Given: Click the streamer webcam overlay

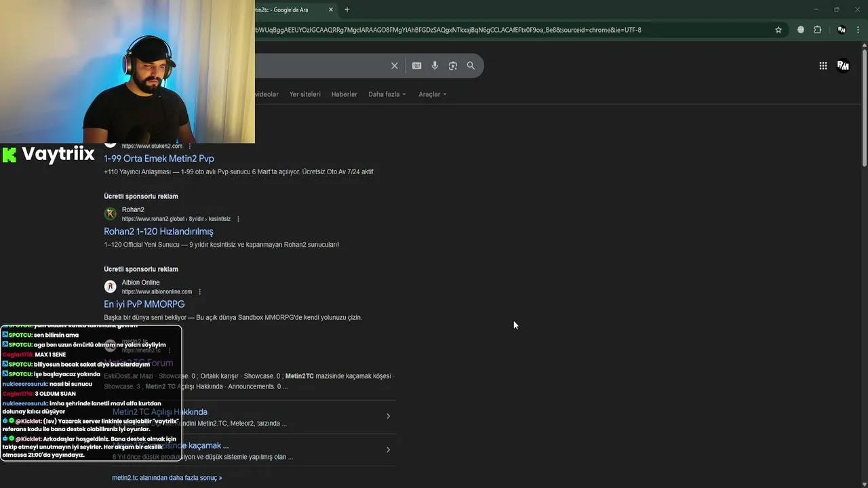Looking at the screenshot, I should (127, 72).
